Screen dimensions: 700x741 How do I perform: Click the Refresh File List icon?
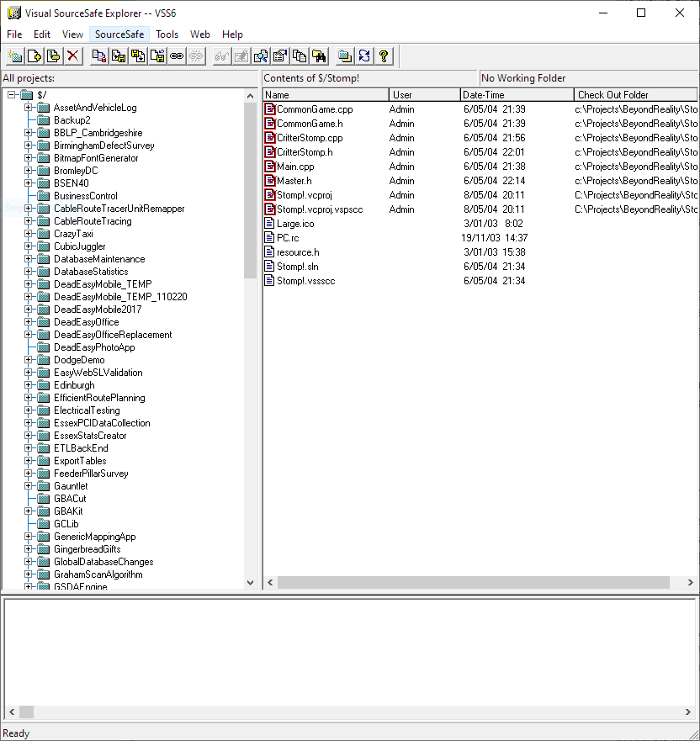click(x=364, y=56)
